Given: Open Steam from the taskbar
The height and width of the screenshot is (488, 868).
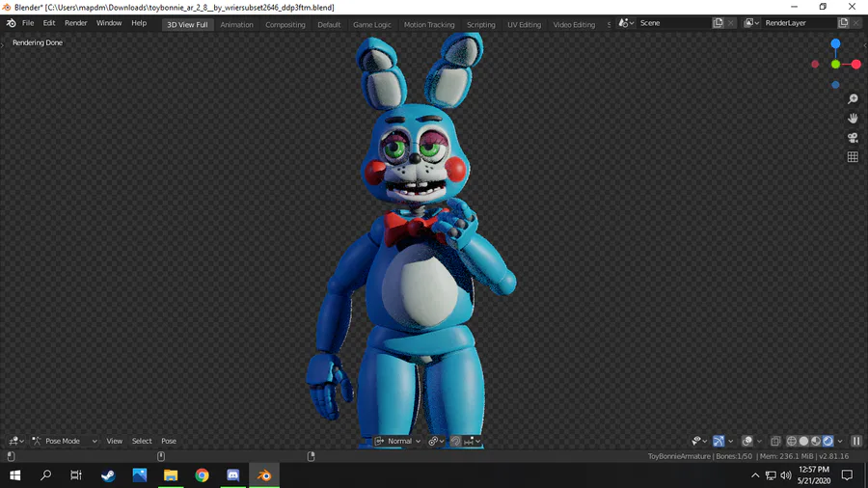Looking at the screenshot, I should pyautogui.click(x=108, y=475).
